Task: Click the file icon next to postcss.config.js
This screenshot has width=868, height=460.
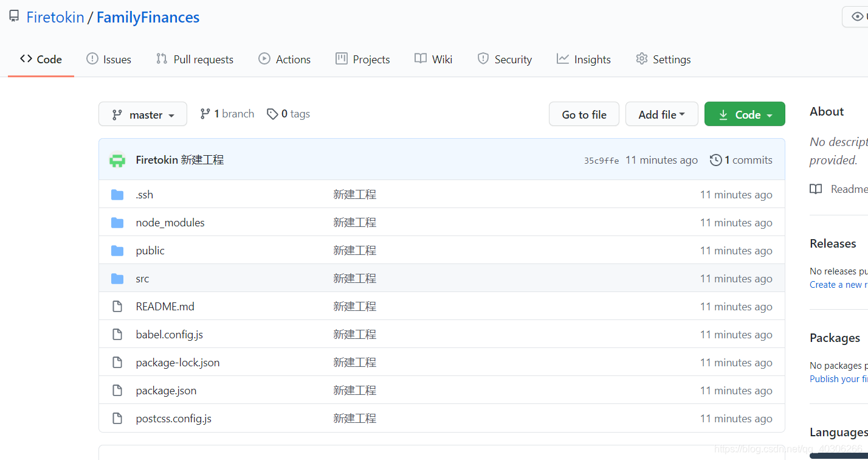Action: pyautogui.click(x=117, y=419)
